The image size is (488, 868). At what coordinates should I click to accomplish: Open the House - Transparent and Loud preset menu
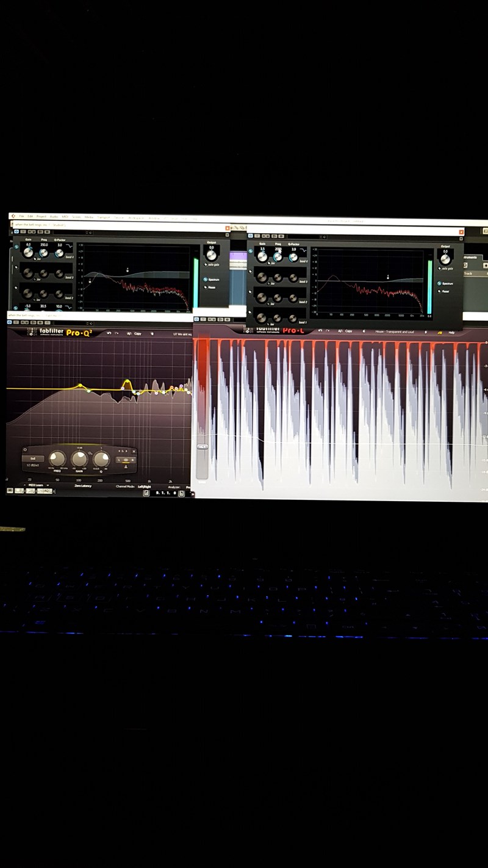[396, 331]
